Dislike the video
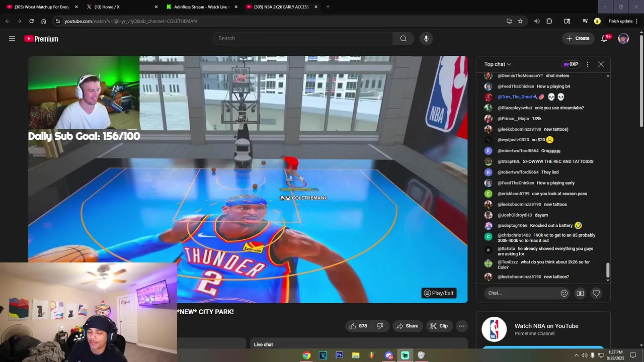Image resolution: width=644 pixels, height=362 pixels. pyautogui.click(x=380, y=326)
